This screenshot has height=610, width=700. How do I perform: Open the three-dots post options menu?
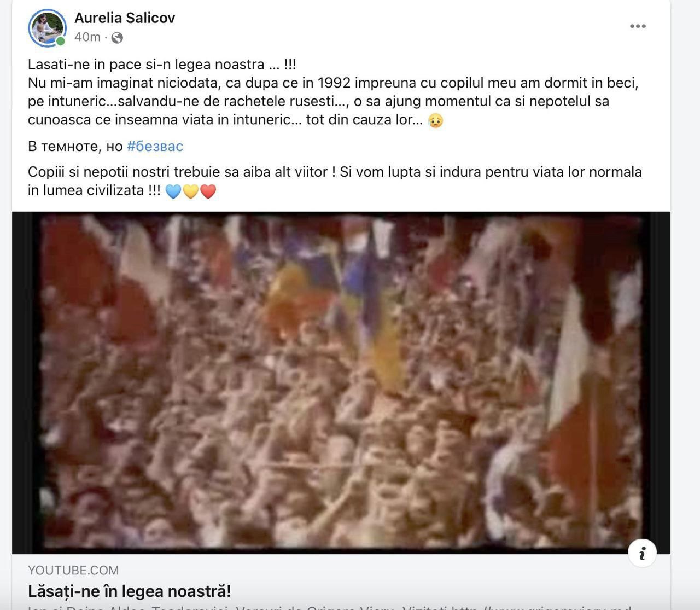(x=638, y=26)
